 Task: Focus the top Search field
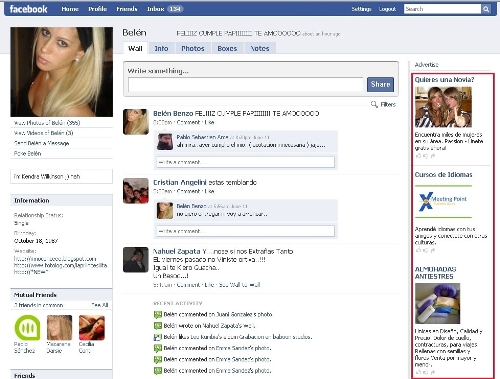click(x=443, y=9)
